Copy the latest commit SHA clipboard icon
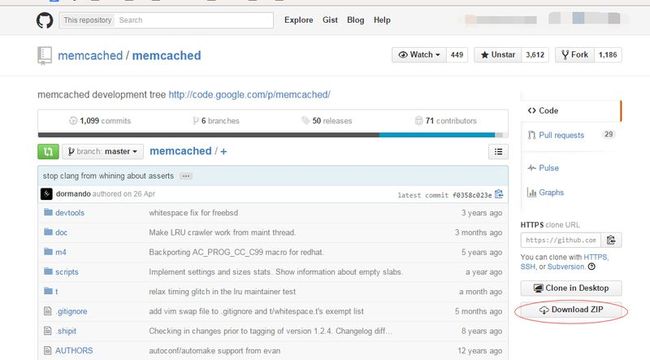 pos(499,194)
